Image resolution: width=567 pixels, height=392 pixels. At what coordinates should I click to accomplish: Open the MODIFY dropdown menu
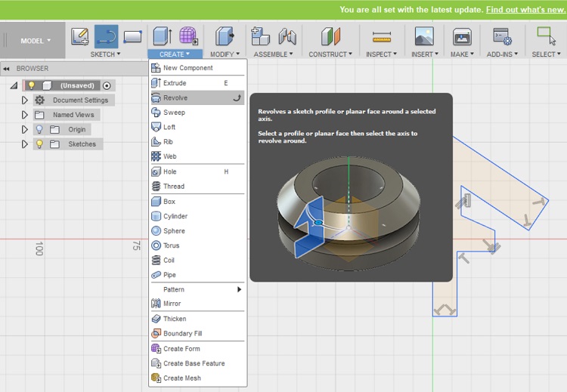(225, 54)
